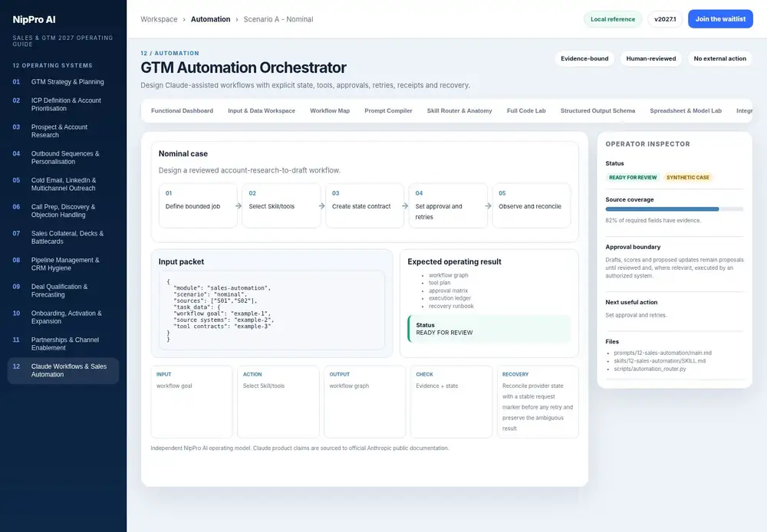
Task: Click skills/12-sales-automation/SKILL.md file
Action: point(660,361)
